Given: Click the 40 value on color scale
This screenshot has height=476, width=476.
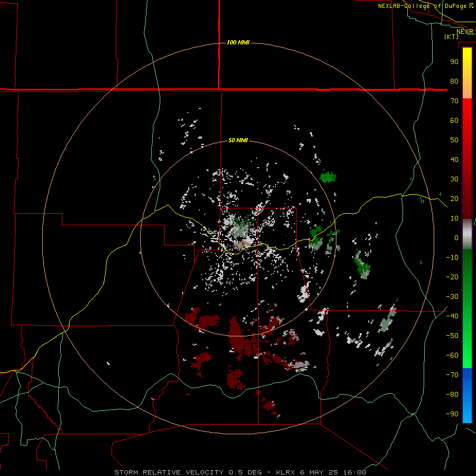Looking at the screenshot, I should pyautogui.click(x=454, y=159).
